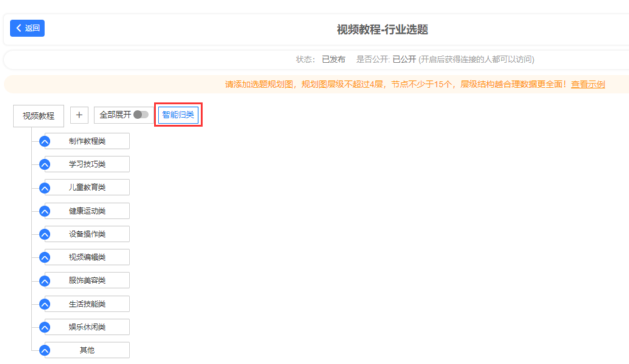Collapse the 设备操作类 branch chevron

point(44,233)
